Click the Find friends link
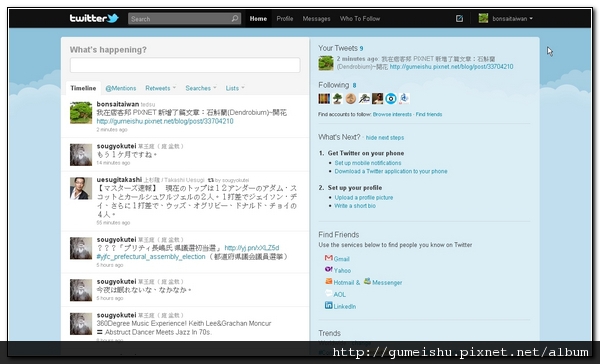This screenshot has height=364, width=600. point(429,114)
